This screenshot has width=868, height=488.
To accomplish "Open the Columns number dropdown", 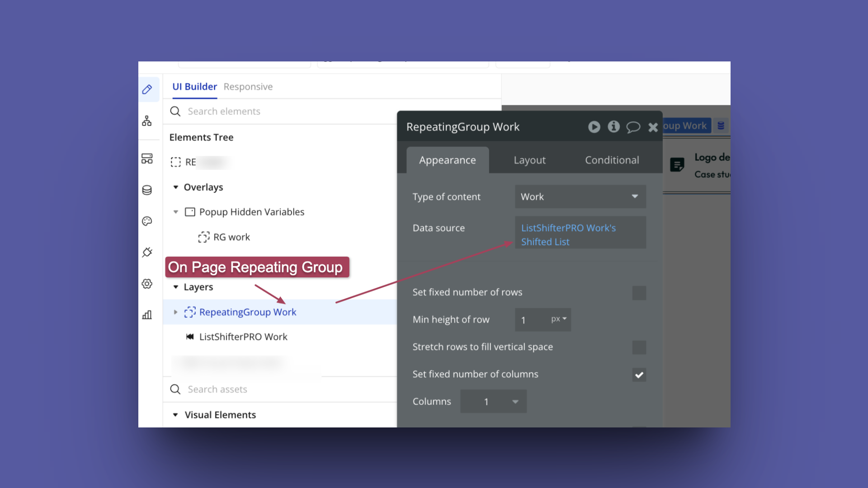I will [493, 401].
